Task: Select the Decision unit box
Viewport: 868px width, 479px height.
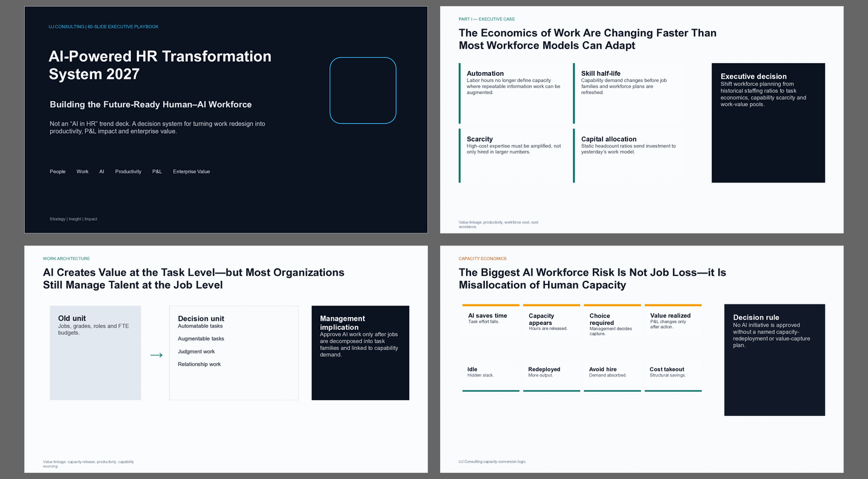Action: 234,353
